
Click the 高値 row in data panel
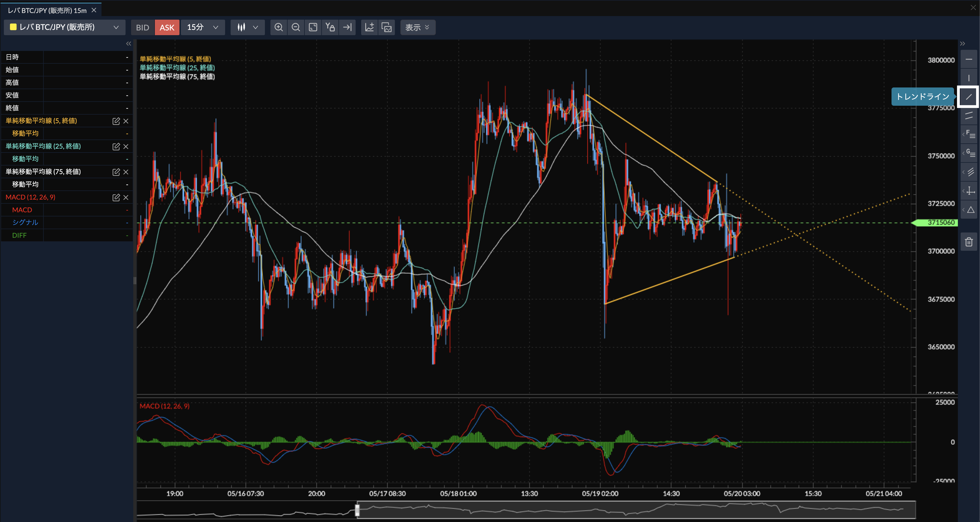click(67, 83)
